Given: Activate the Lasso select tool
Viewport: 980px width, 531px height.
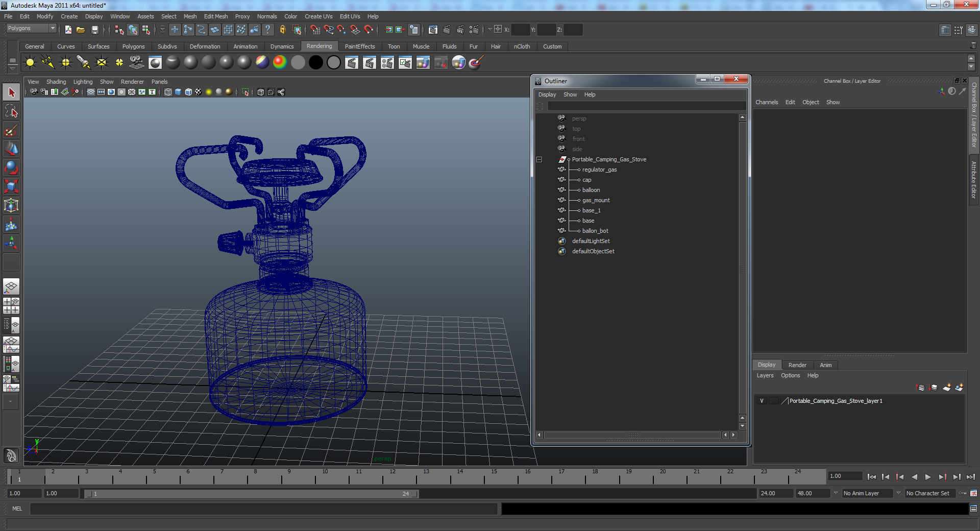Looking at the screenshot, I should click(11, 111).
